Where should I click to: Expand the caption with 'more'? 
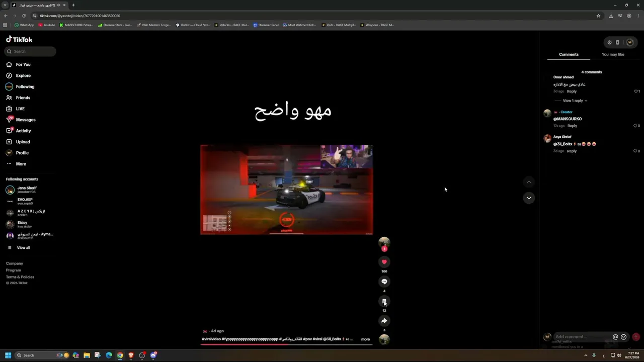pos(365,339)
